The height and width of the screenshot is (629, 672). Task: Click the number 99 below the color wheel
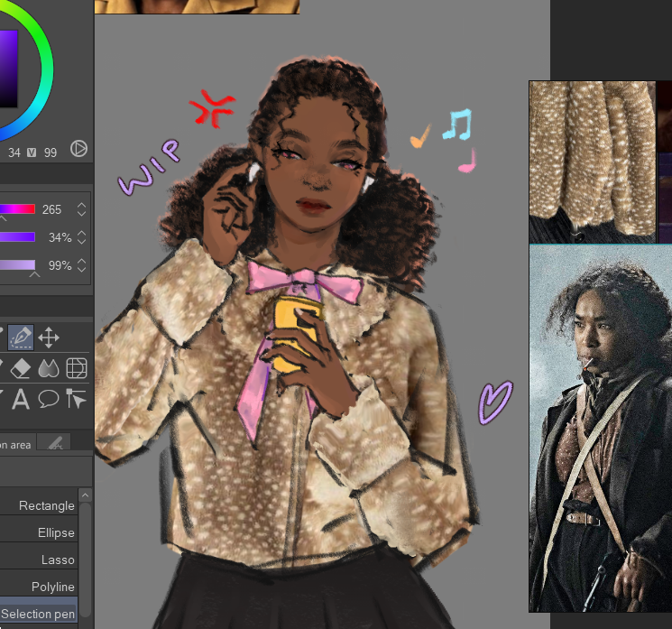51,153
